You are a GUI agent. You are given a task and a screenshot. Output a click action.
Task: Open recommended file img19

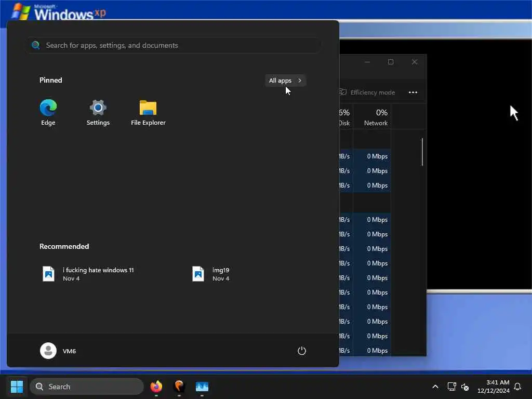[x=211, y=274]
